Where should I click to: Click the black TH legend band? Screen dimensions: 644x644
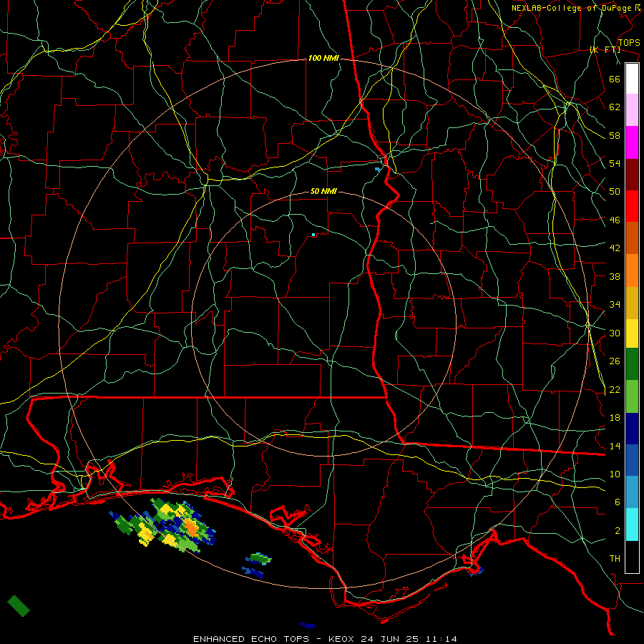click(632, 557)
